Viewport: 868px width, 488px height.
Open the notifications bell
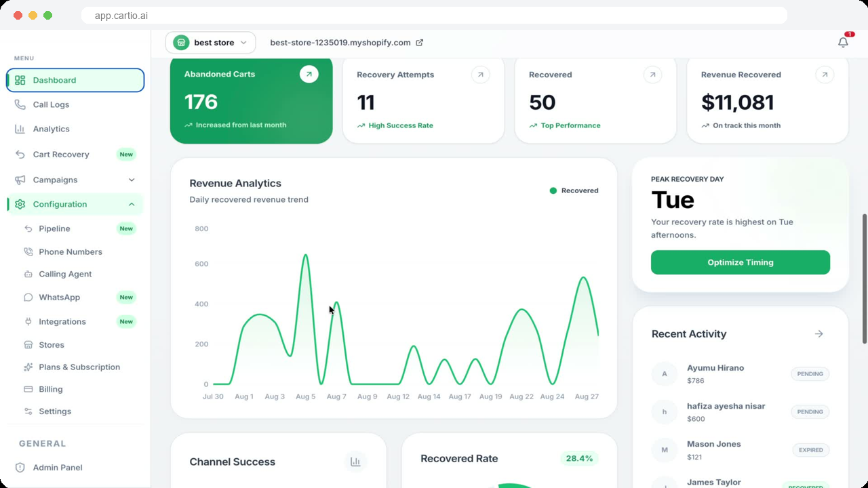[843, 42]
